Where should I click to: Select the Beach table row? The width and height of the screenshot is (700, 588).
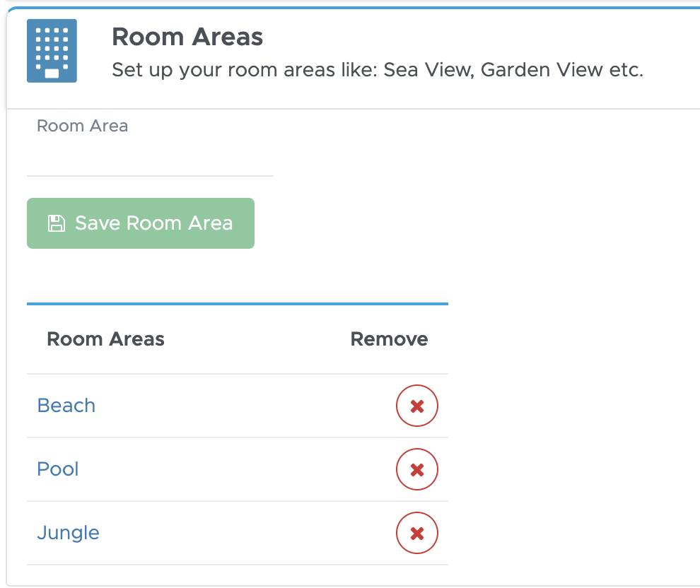click(x=238, y=406)
